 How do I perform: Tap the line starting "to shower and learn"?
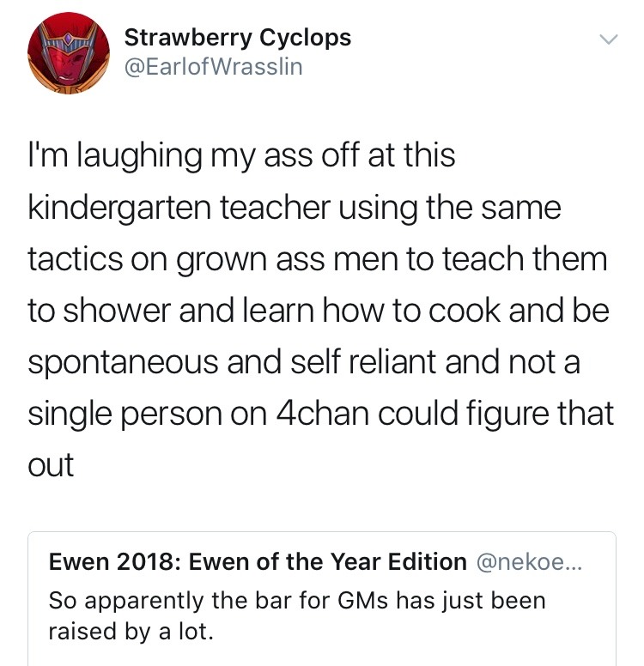coord(318,311)
